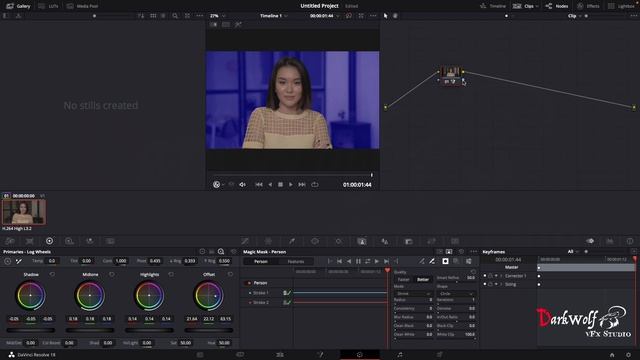Open the Effects panel
Viewport: 640px width, 360px height.
[588, 6]
